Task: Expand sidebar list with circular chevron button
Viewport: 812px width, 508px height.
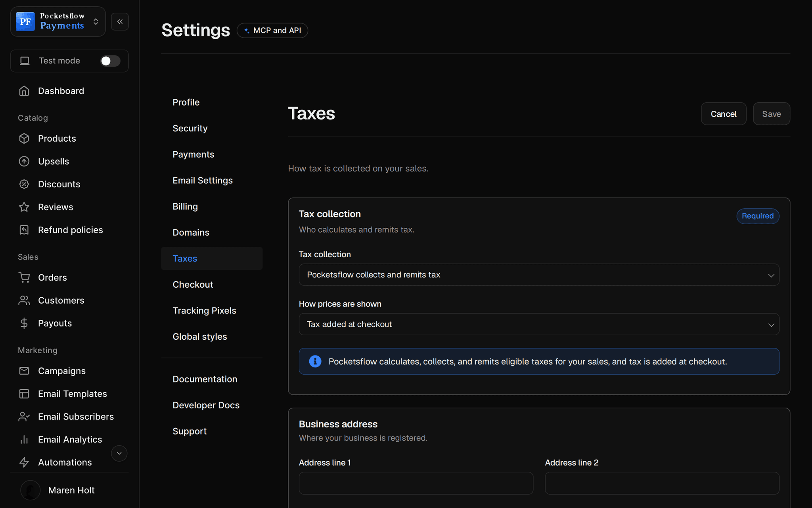Action: pyautogui.click(x=119, y=453)
